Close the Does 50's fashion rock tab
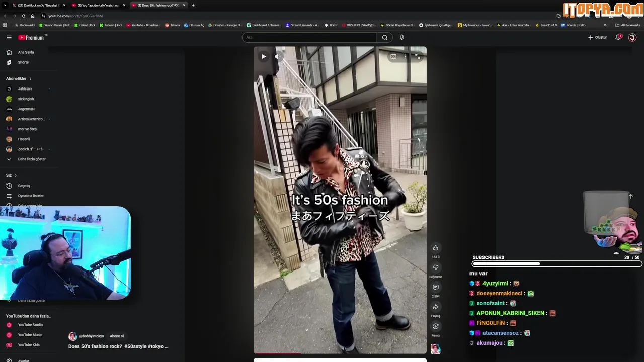Screen dimensions: 644x362 coord(184,5)
